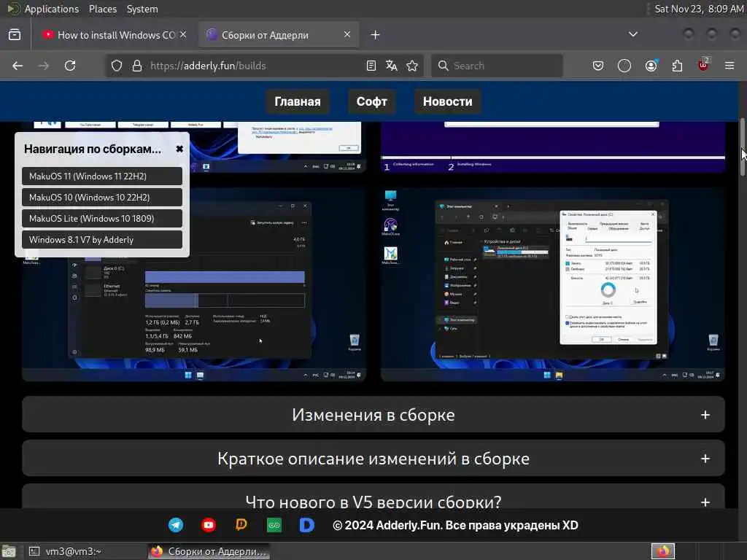Expand the 'Изменения в сборке' section
Viewport: 747px width, 560px height.
pyautogui.click(x=373, y=415)
